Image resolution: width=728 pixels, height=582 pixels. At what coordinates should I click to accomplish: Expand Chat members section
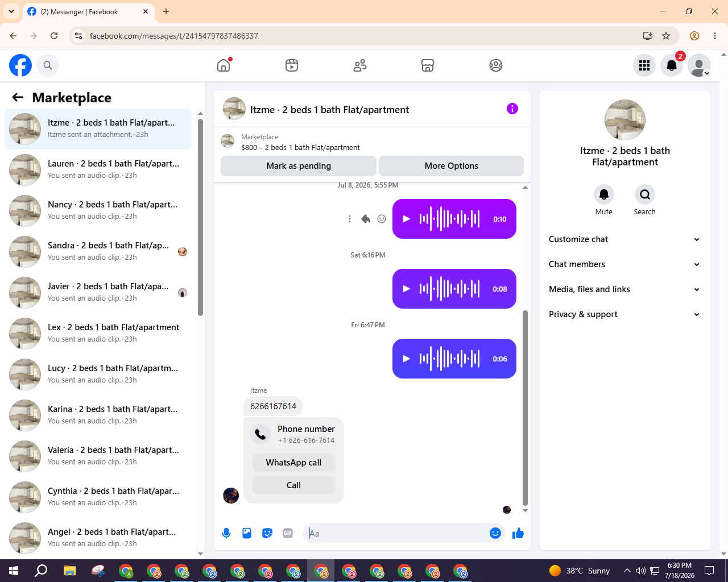624,264
